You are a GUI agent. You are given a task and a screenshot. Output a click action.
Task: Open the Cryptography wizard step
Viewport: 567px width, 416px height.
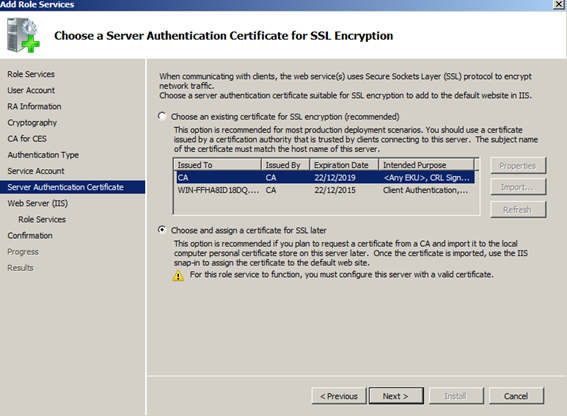32,123
